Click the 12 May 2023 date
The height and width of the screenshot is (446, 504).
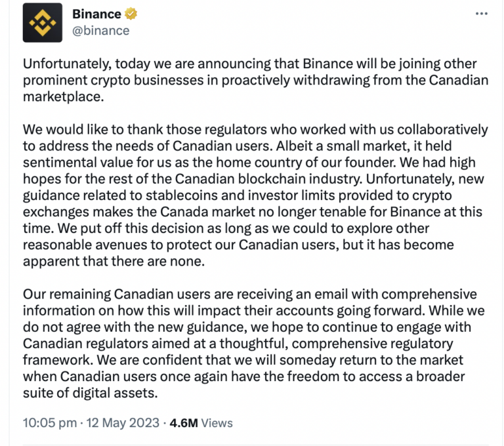pos(124,422)
